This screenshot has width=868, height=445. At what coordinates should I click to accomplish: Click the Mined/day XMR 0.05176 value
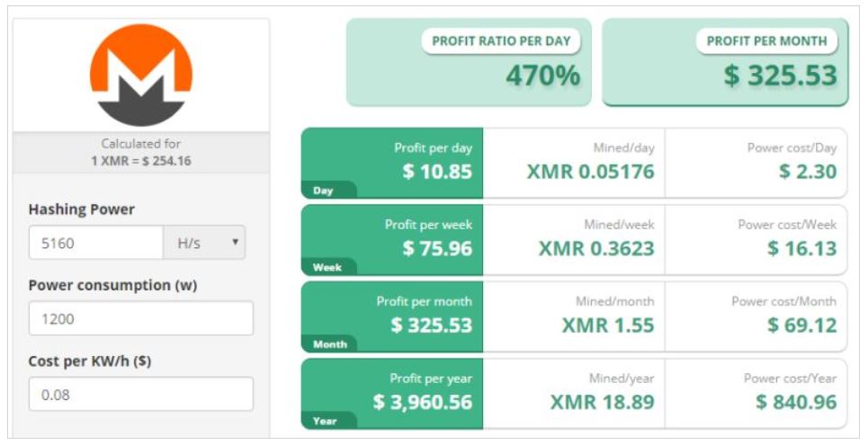coord(591,172)
